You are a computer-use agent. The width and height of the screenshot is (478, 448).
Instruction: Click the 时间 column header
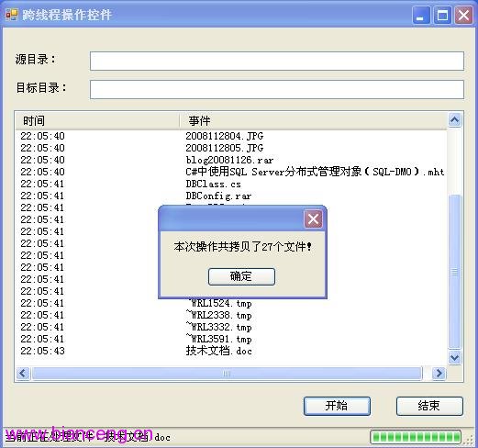coord(97,121)
